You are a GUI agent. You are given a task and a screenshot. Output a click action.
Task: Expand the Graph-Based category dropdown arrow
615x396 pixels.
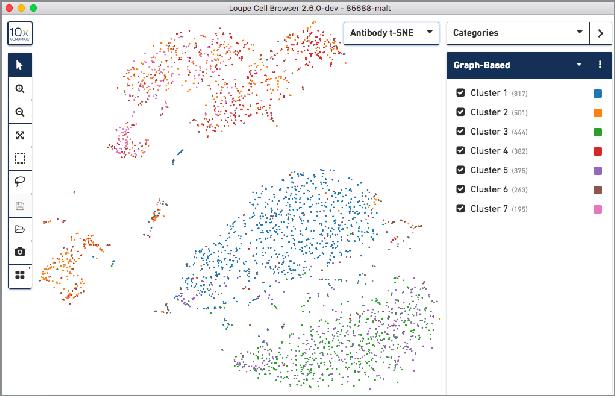pyautogui.click(x=579, y=65)
